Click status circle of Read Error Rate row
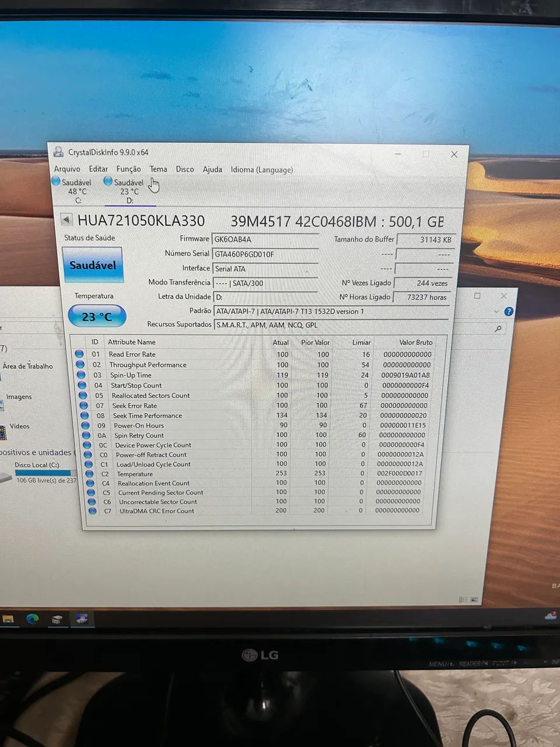The image size is (560, 747). click(79, 354)
